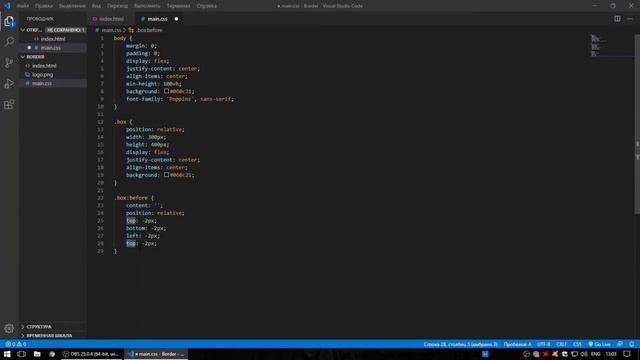
Task: Click the VS Code logo in title bar
Action: (x=7, y=6)
